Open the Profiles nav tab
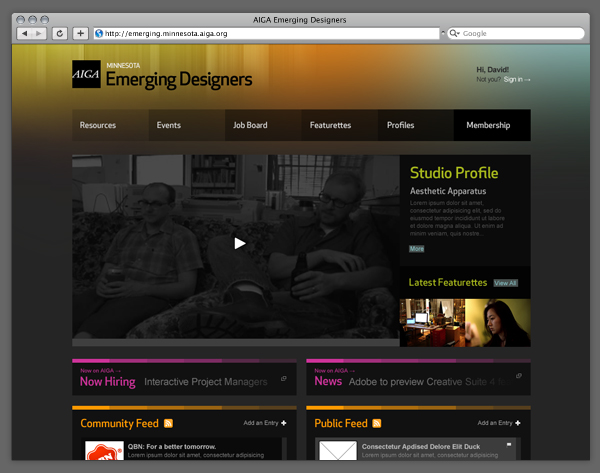Screen dimensions: 600x473 (416, 125)
